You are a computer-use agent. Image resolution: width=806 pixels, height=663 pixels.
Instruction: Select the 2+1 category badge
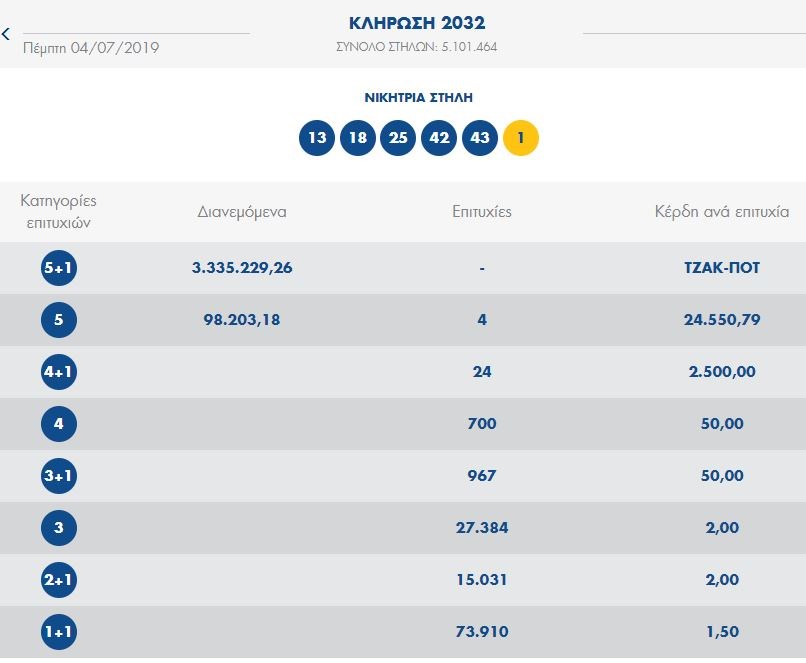click(x=59, y=580)
